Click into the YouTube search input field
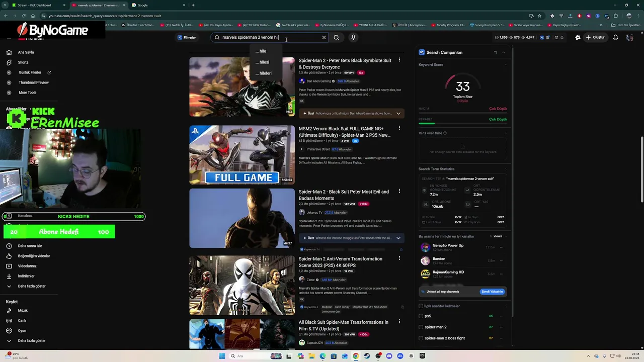This screenshot has width=644, height=362. coord(269,37)
